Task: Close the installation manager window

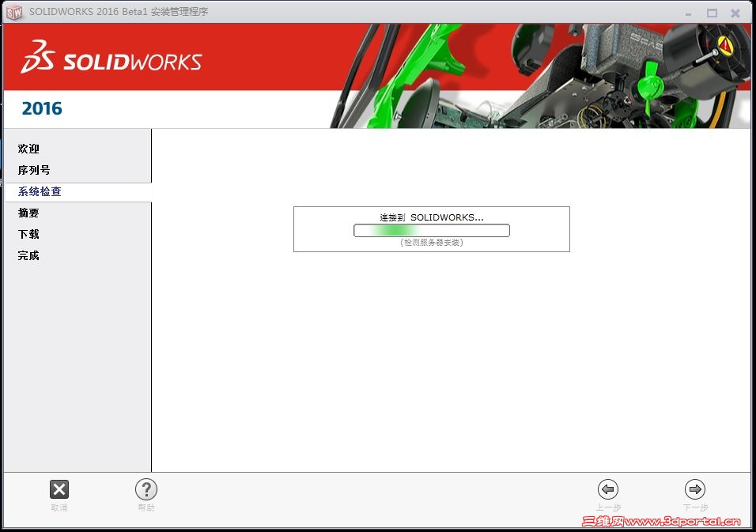Action: coord(735,13)
